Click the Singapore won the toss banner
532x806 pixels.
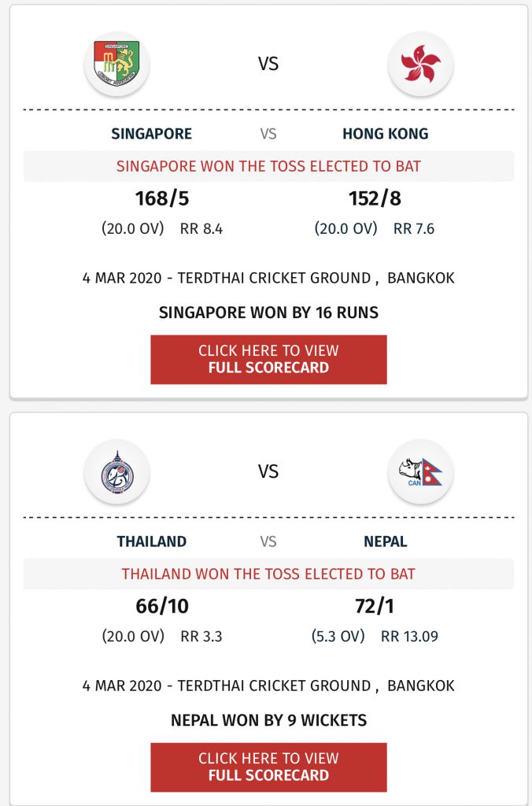coord(268,166)
